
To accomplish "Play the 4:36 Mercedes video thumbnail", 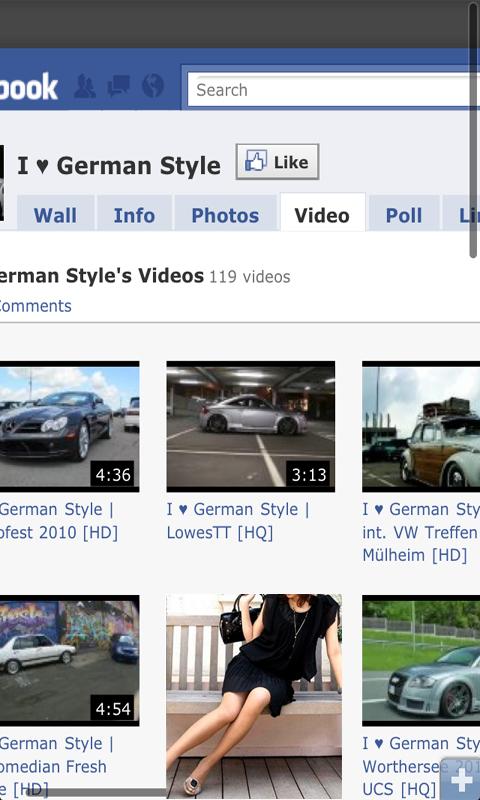I will 69,427.
